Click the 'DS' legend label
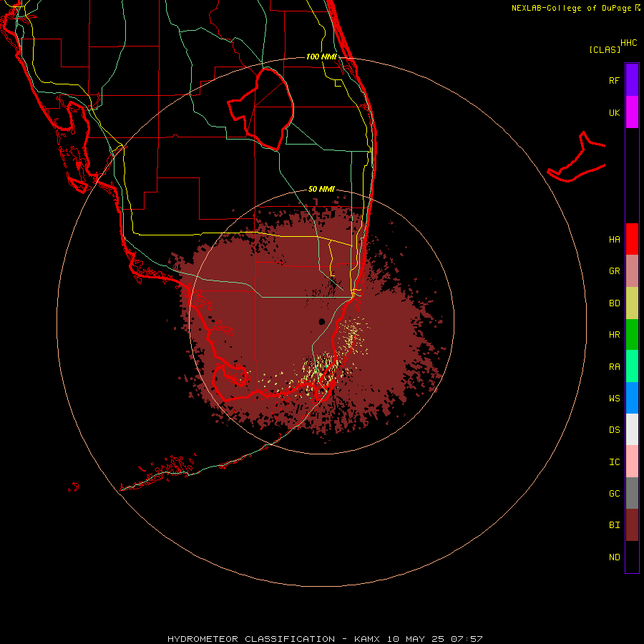Viewport: 644px width, 644px height. [614, 430]
